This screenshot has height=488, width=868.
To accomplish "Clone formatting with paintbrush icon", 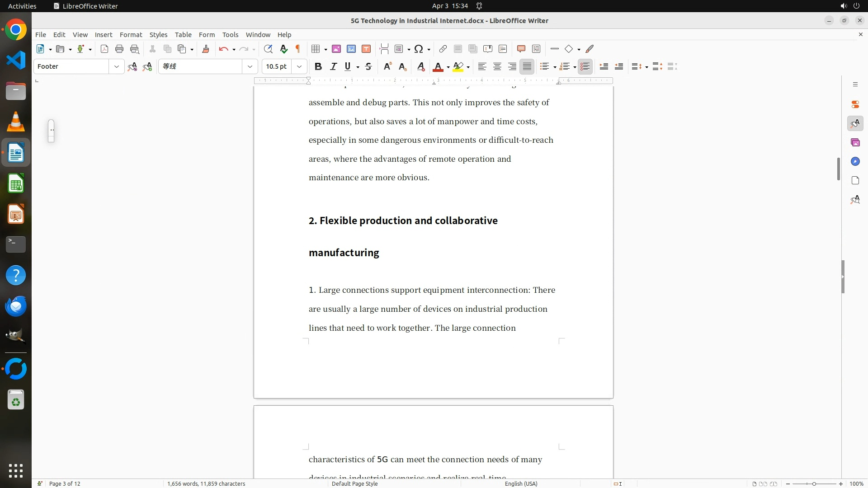I will [x=206, y=49].
